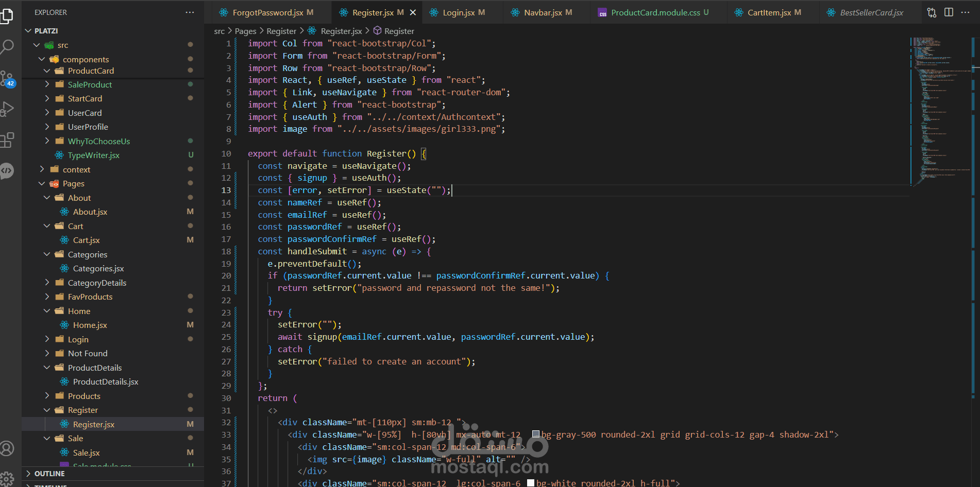Collapse the src folder
Image resolution: width=980 pixels, height=487 pixels.
pyautogui.click(x=37, y=45)
